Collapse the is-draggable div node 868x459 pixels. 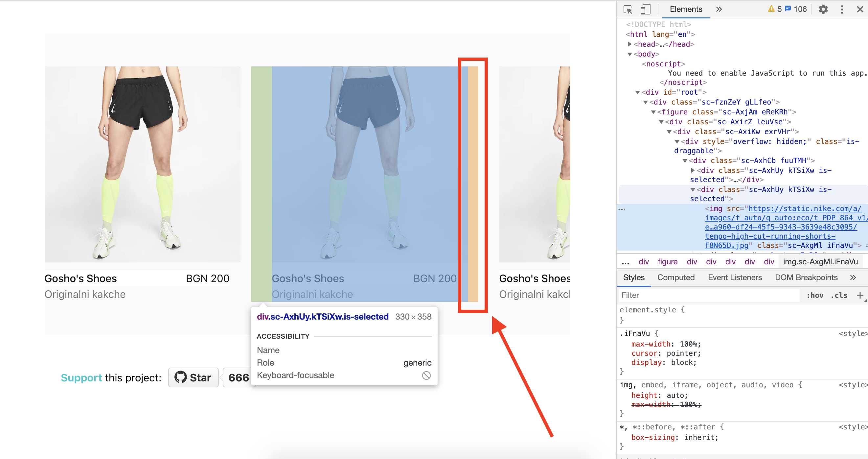tap(677, 141)
